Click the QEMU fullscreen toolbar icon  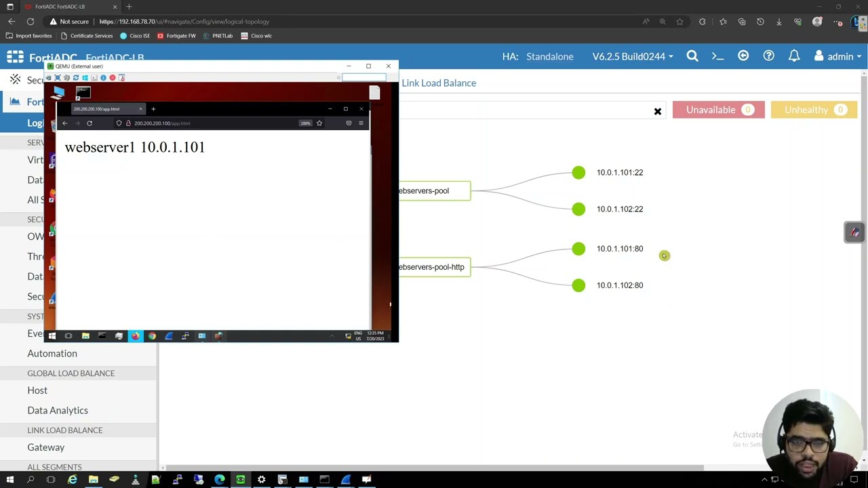58,78
